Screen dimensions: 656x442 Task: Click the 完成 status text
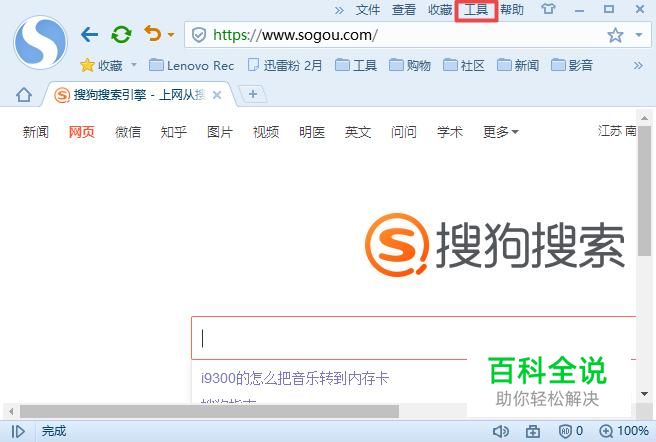pyautogui.click(x=54, y=431)
